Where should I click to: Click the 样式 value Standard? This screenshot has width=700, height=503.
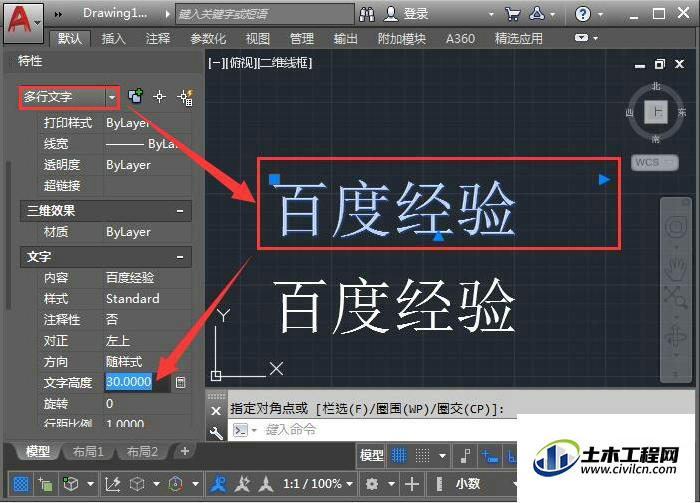tap(133, 299)
